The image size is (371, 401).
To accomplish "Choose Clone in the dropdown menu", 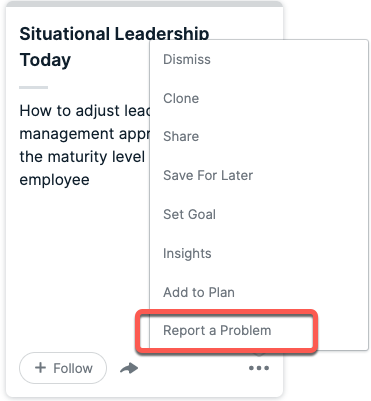I will (181, 98).
